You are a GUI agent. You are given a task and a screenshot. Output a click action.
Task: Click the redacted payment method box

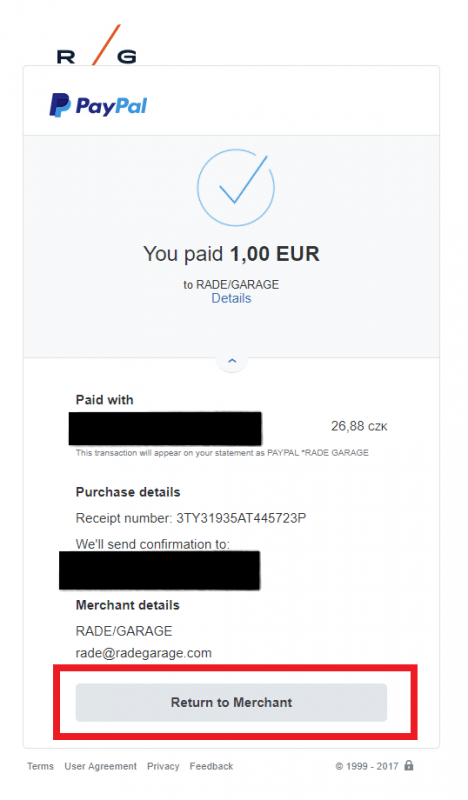pos(165,429)
